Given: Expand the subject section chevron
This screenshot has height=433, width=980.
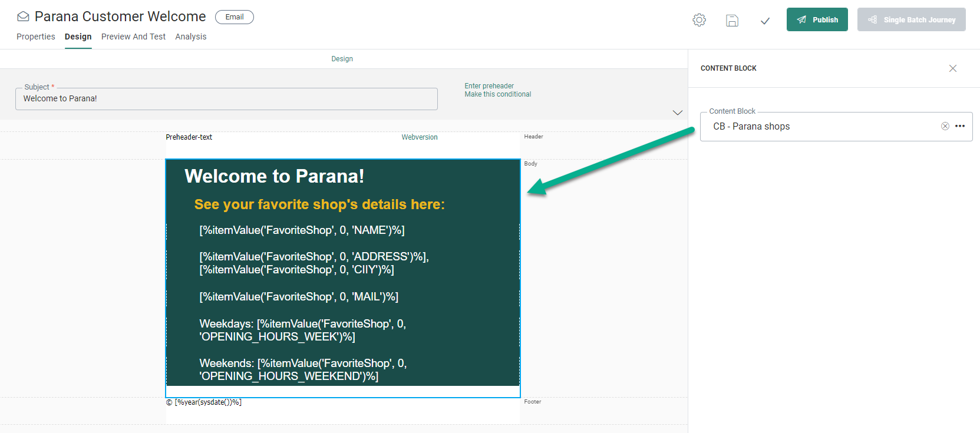Looking at the screenshot, I should [677, 113].
